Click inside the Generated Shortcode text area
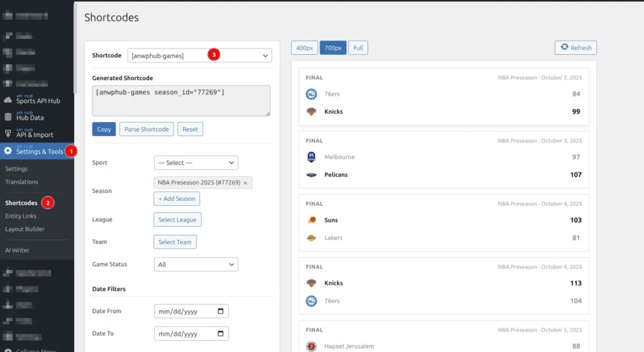This screenshot has height=352, width=644. click(181, 101)
